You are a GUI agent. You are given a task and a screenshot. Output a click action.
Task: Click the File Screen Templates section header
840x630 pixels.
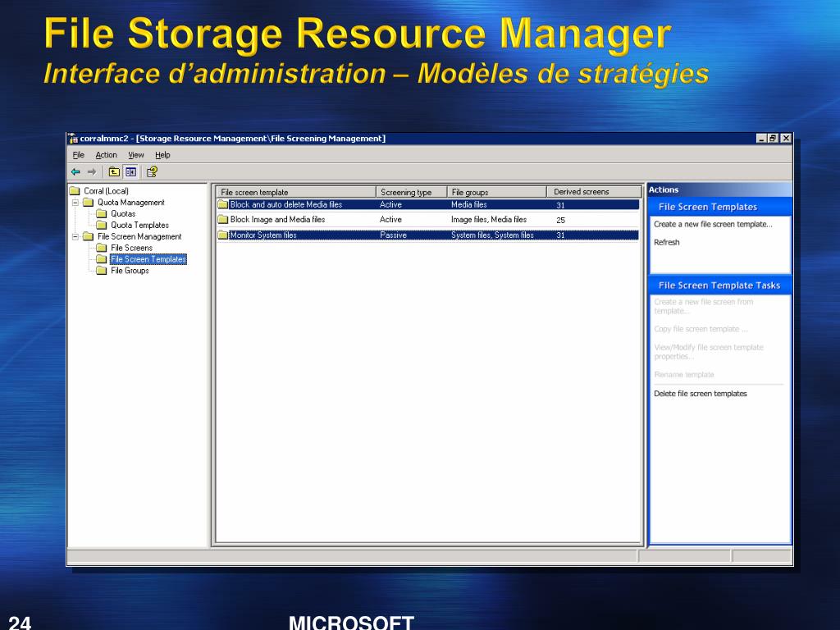pos(720,207)
